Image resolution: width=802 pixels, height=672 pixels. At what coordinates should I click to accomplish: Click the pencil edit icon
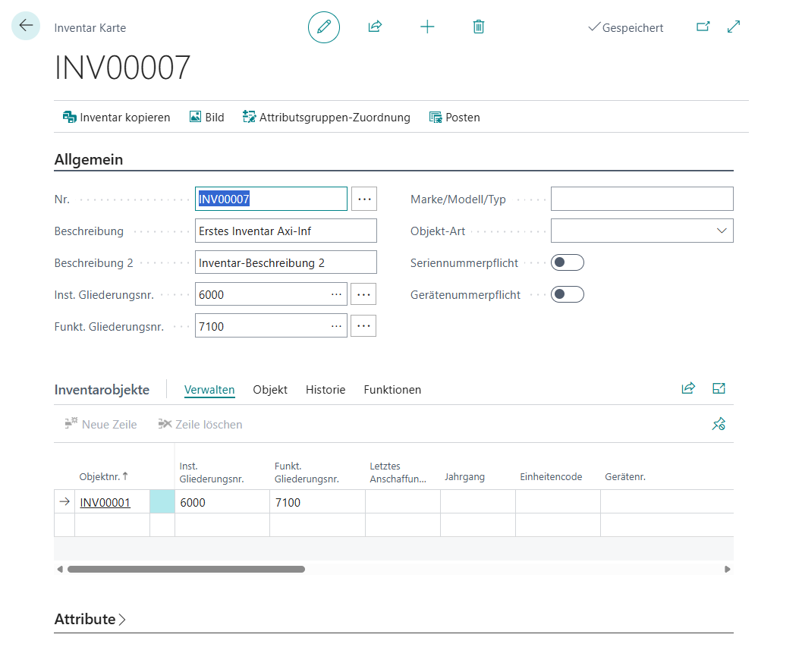click(x=324, y=27)
